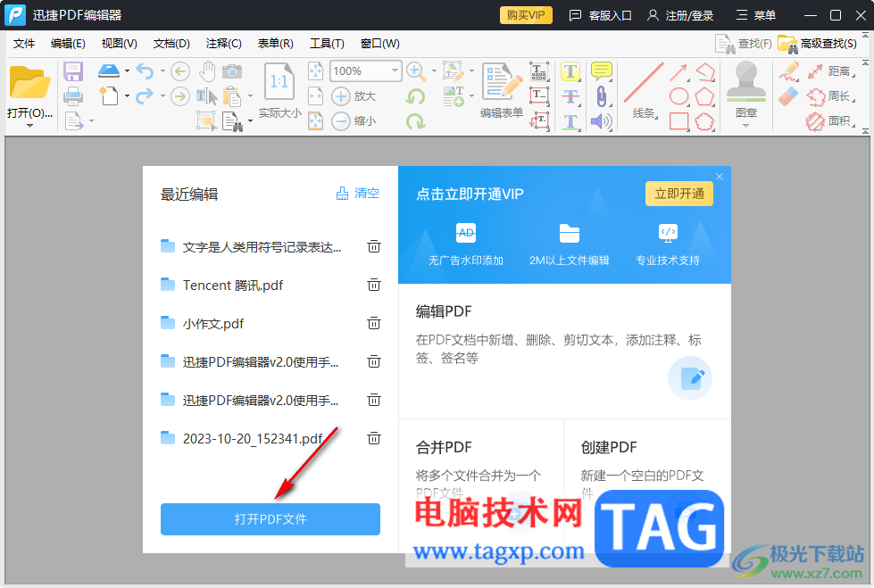Open the 菜单 hamburger menu

tap(756, 15)
